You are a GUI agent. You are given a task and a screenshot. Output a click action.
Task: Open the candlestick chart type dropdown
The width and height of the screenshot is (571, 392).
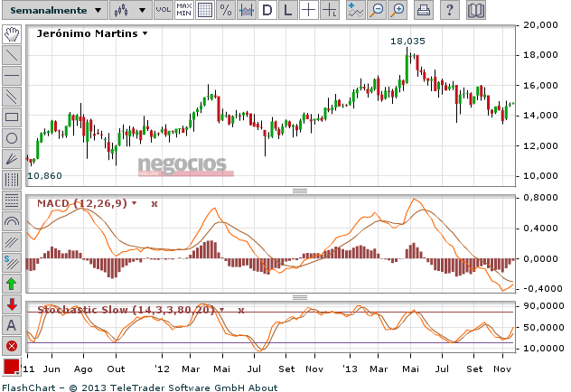[131, 10]
